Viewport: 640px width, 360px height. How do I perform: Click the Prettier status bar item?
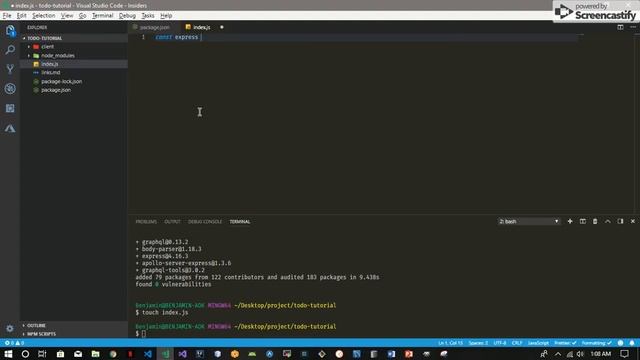coord(565,343)
